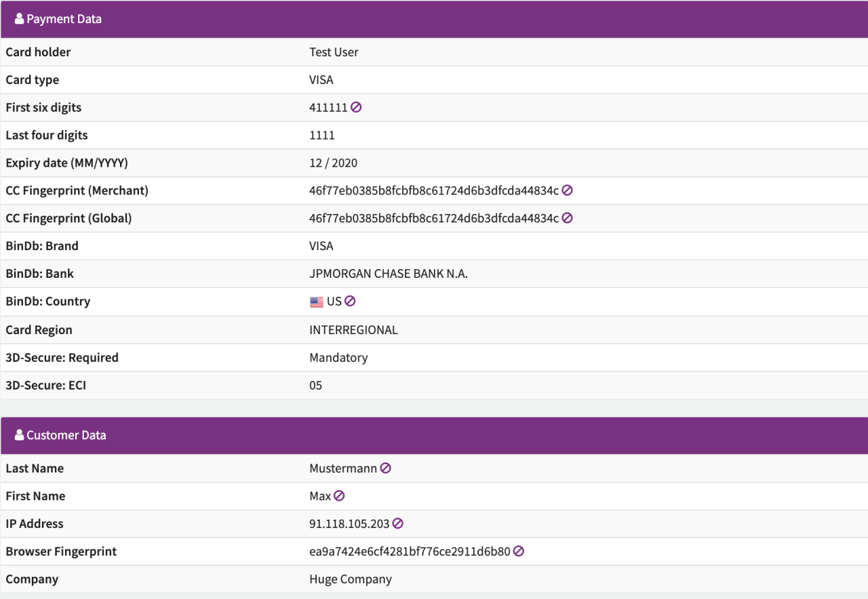Screen dimensions: 868x599
Task: Click the VISA value in BinDb: Brand row
Action: click(x=321, y=246)
